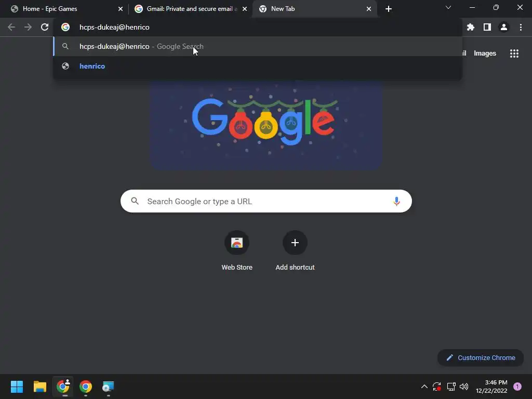Click the sync status tray icon
This screenshot has height=399, width=532.
[x=436, y=387]
